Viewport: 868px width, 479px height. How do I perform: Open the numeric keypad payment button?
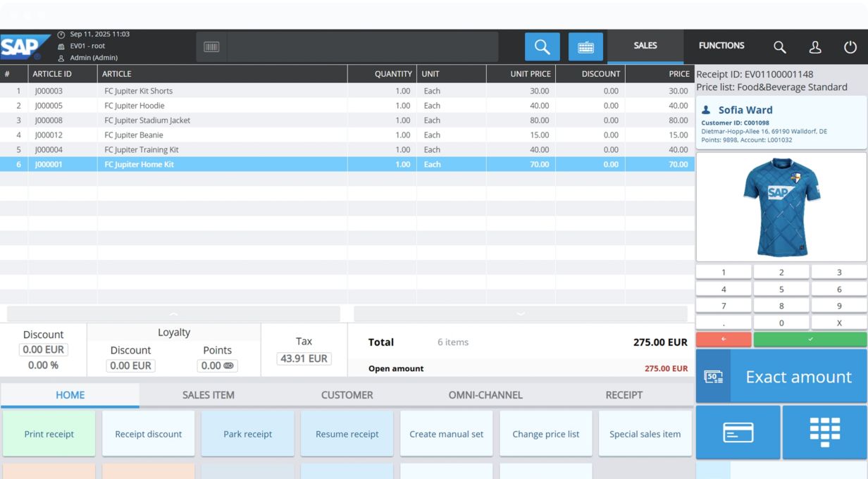[x=824, y=432]
